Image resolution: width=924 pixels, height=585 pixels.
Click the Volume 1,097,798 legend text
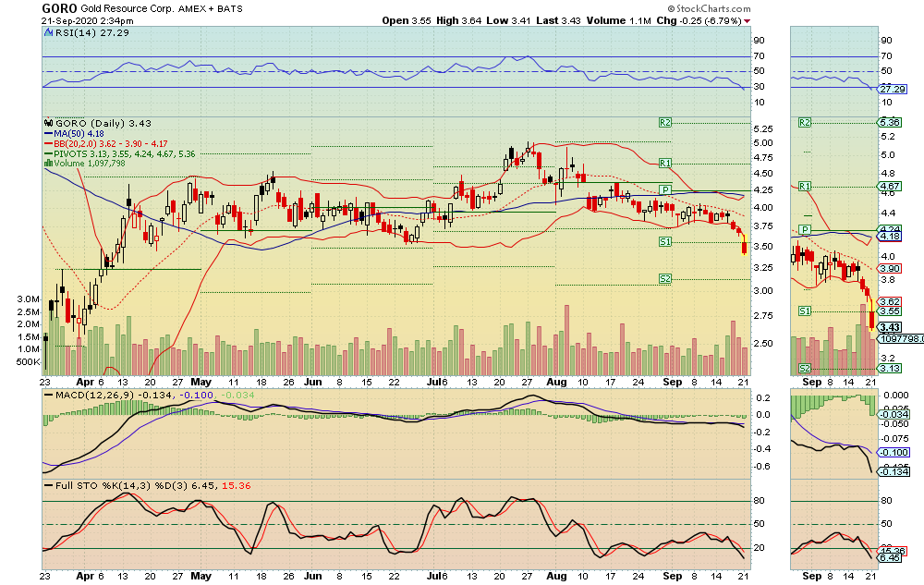(x=90, y=164)
